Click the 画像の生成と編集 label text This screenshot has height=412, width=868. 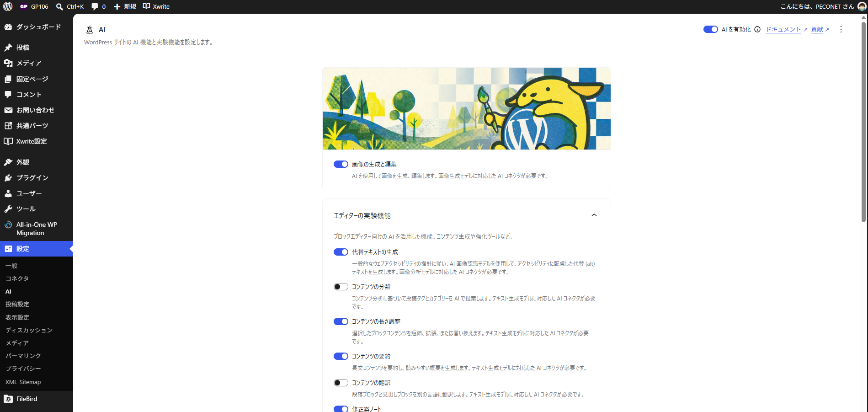[x=374, y=164]
